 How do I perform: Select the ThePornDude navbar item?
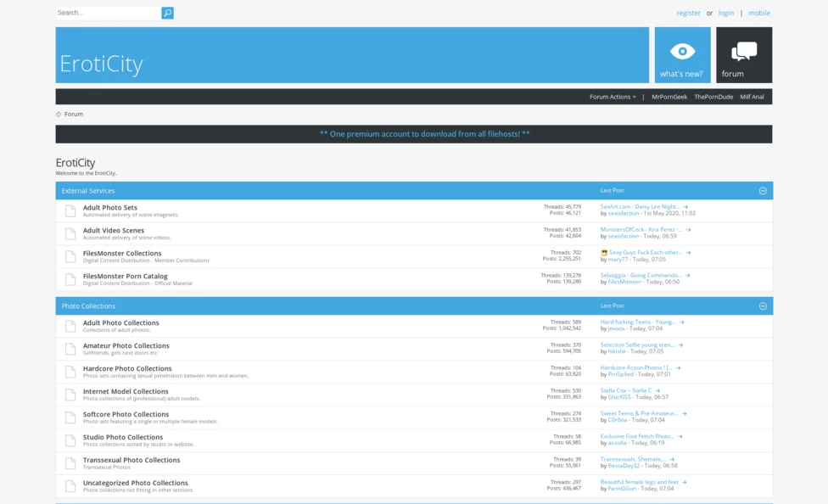click(713, 97)
